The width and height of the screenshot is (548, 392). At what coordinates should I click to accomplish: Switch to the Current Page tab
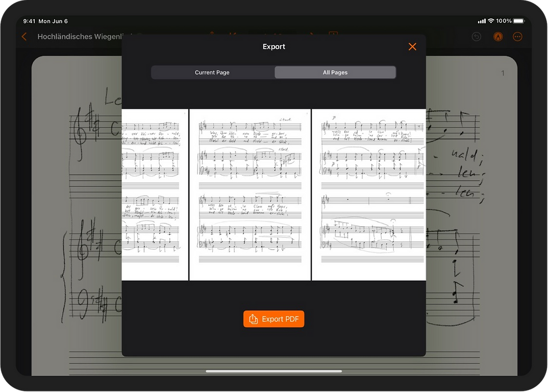[212, 72]
